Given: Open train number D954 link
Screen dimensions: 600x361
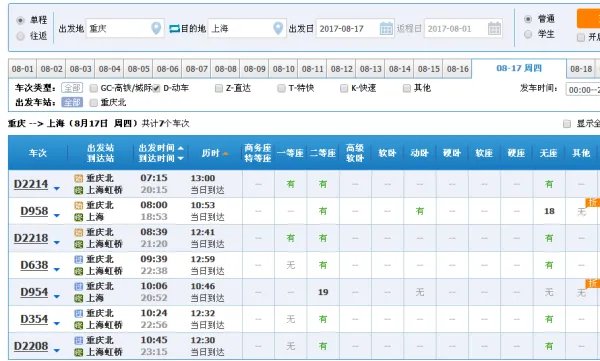Looking at the screenshot, I should 34,292.
